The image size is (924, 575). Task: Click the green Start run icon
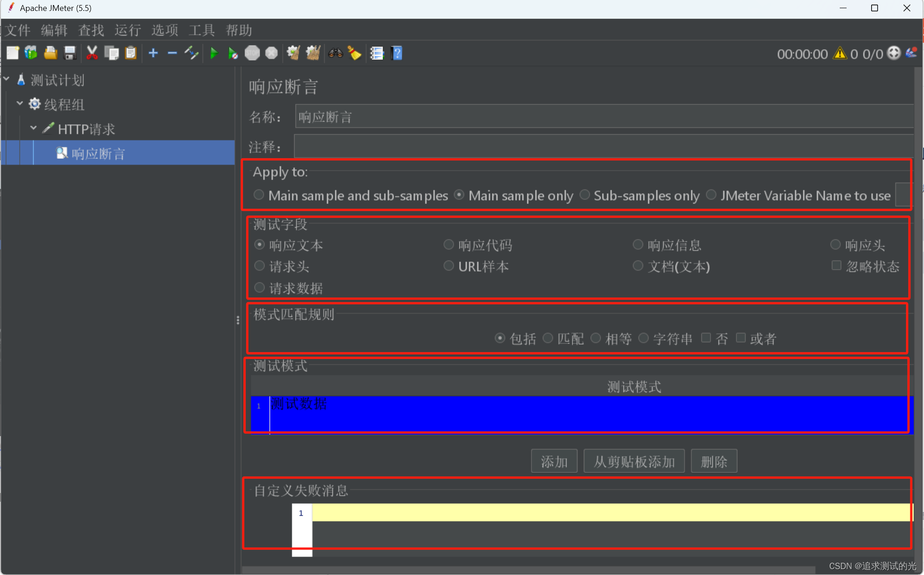click(x=214, y=53)
